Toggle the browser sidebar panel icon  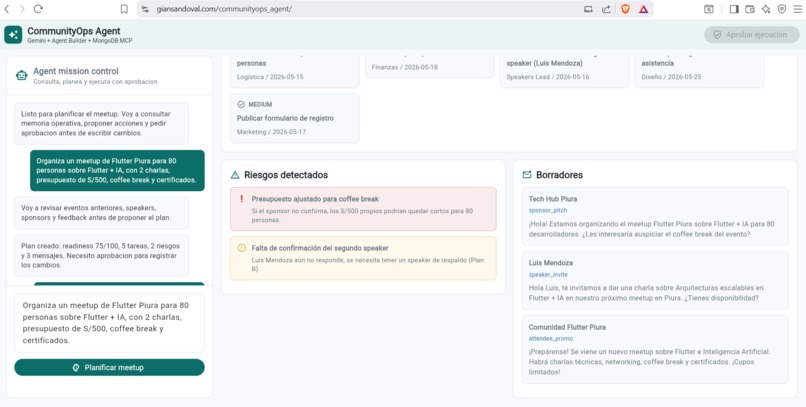pos(734,9)
